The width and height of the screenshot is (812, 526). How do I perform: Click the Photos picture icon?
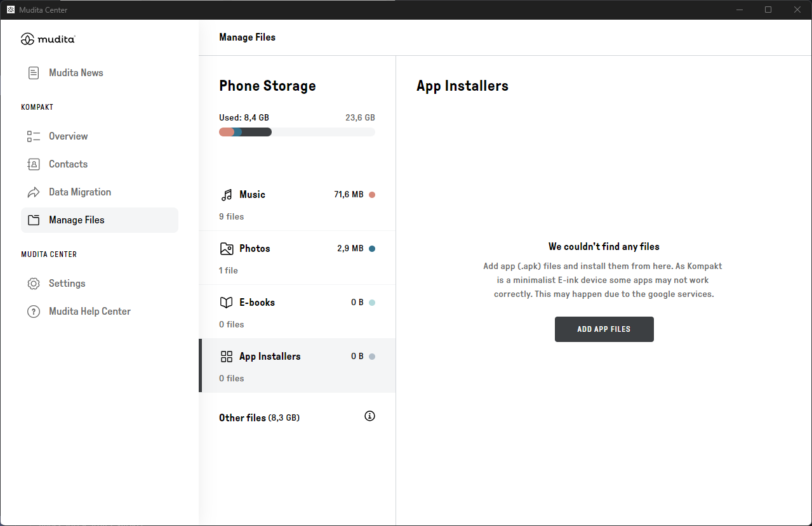(x=227, y=249)
